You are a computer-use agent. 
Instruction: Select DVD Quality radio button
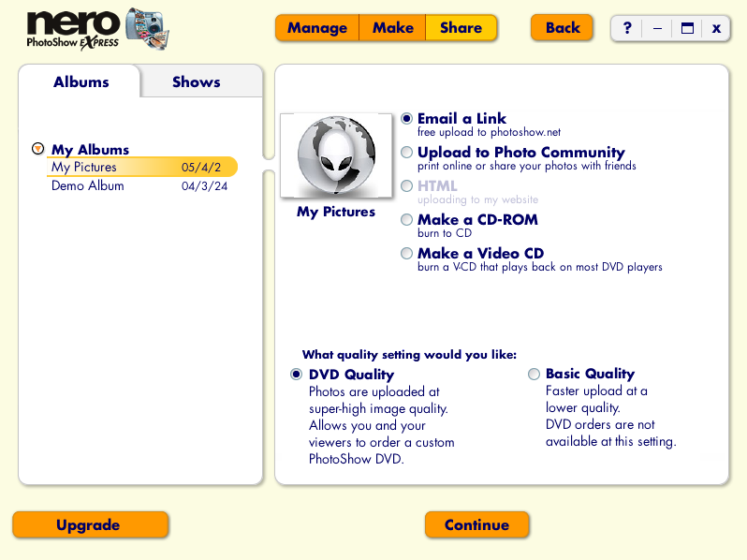point(297,375)
